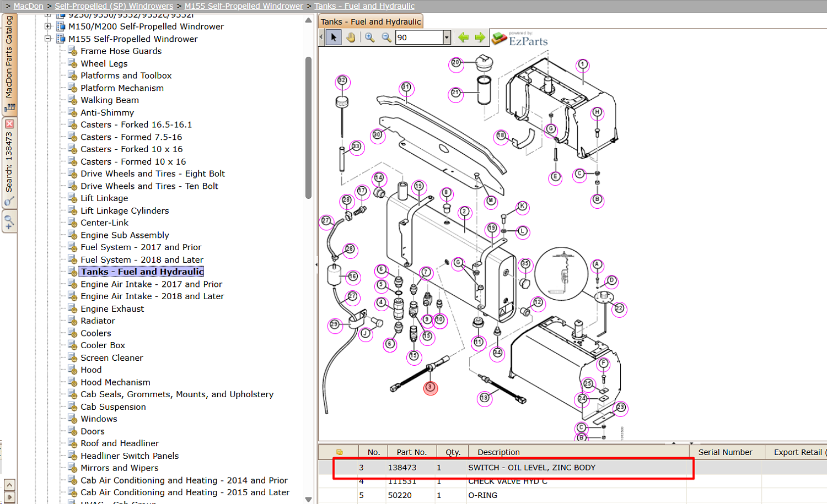Click the play-step button at lower left
Image resolution: width=827 pixels, height=504 pixels.
pyautogui.click(x=9, y=497)
